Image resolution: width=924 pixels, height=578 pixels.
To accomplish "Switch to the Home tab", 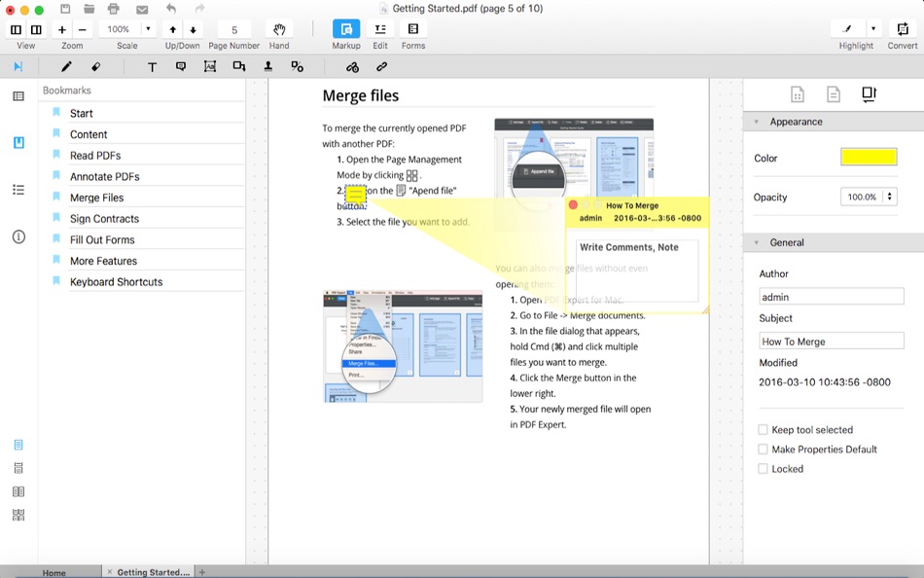I will click(x=54, y=572).
